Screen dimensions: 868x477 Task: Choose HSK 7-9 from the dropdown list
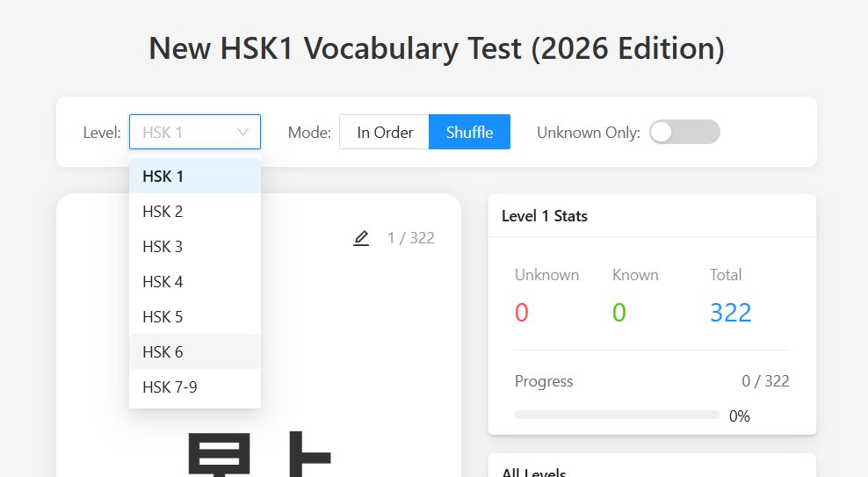coord(195,387)
